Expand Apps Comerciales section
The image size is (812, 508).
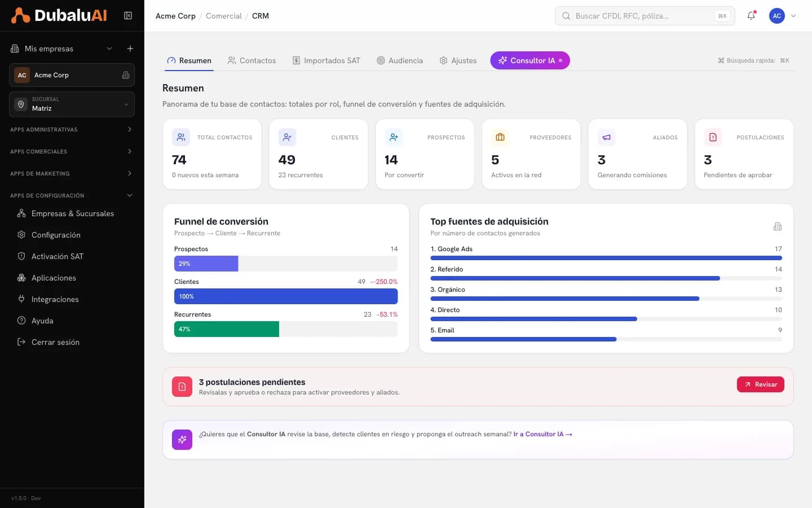(x=72, y=151)
